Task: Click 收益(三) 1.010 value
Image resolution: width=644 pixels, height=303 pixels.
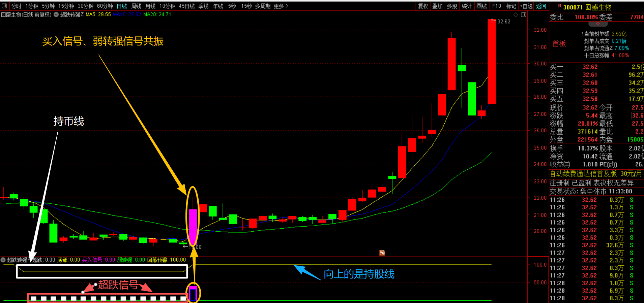Action: [590, 165]
